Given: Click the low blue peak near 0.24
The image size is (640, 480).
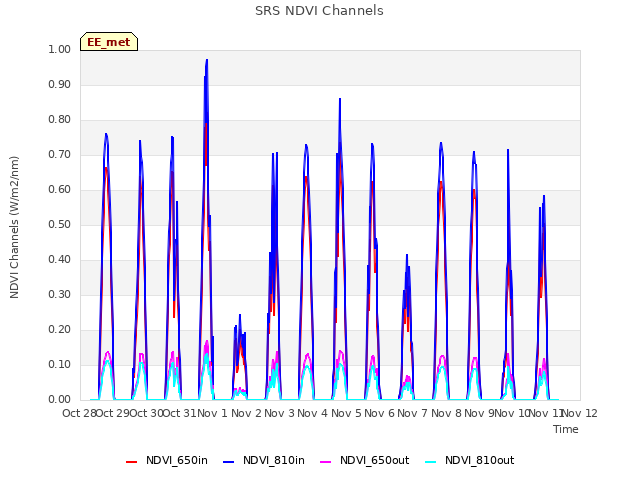Looking at the screenshot, I should coord(240,315).
